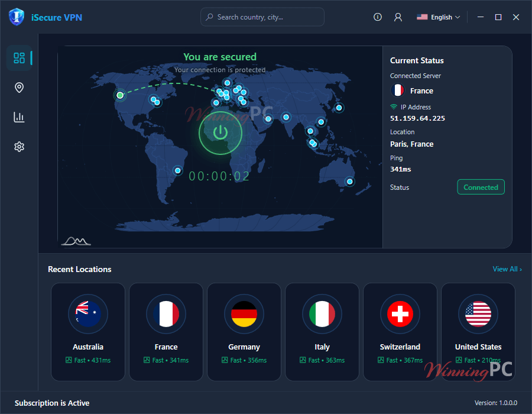Toggle the green VPN power button
The width and height of the screenshot is (532, 414).
[220, 132]
